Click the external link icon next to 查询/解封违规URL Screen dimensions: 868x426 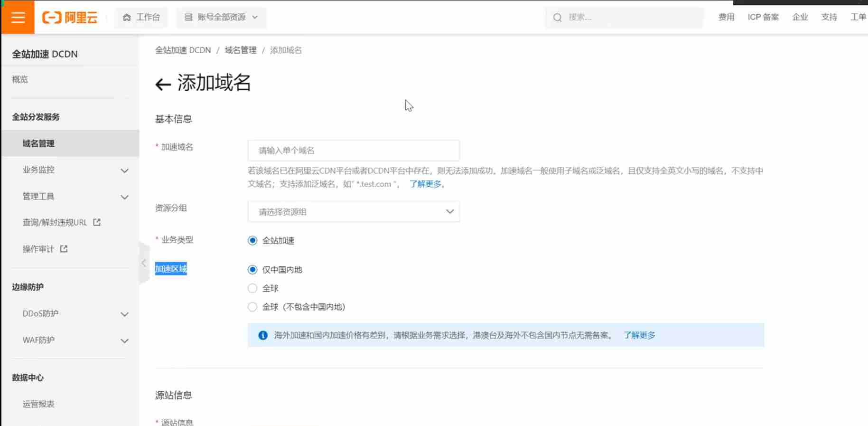tap(97, 222)
